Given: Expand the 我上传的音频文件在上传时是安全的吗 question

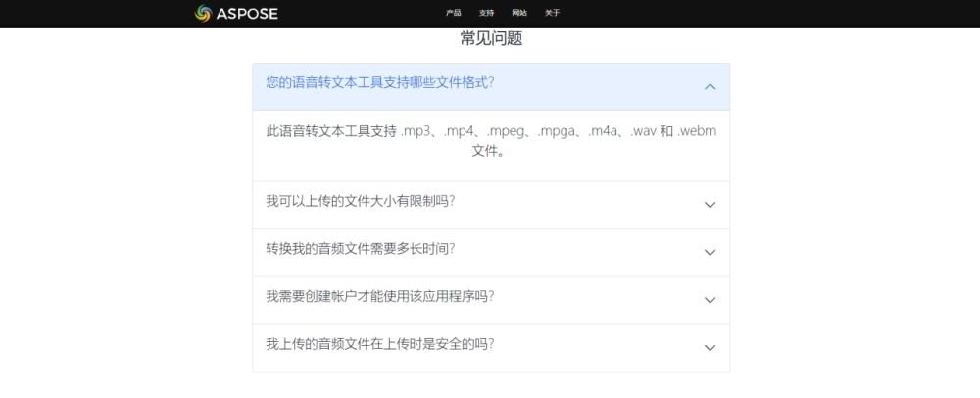Looking at the screenshot, I should (x=491, y=348).
